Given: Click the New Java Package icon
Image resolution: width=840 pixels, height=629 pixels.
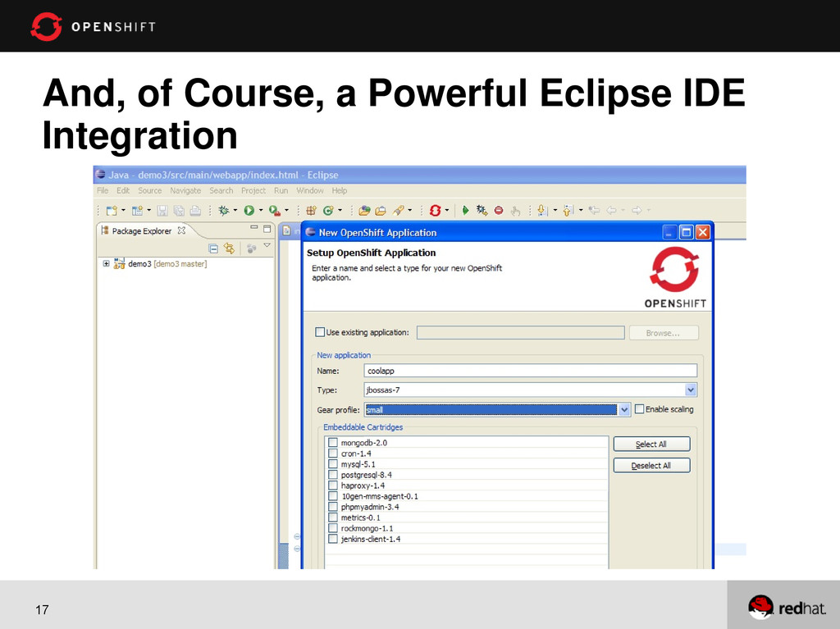Looking at the screenshot, I should pos(311,211).
